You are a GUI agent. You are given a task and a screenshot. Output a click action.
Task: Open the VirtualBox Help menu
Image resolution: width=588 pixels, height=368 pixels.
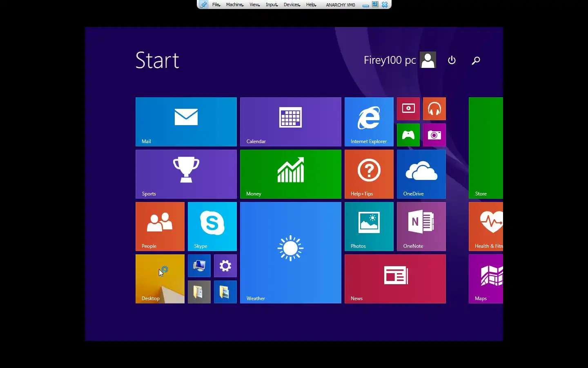[x=311, y=4]
